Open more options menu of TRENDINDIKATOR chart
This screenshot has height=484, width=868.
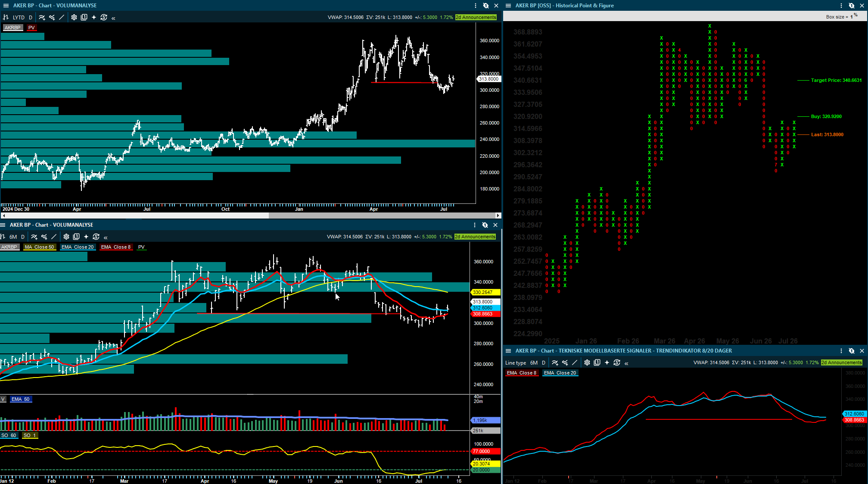841,351
